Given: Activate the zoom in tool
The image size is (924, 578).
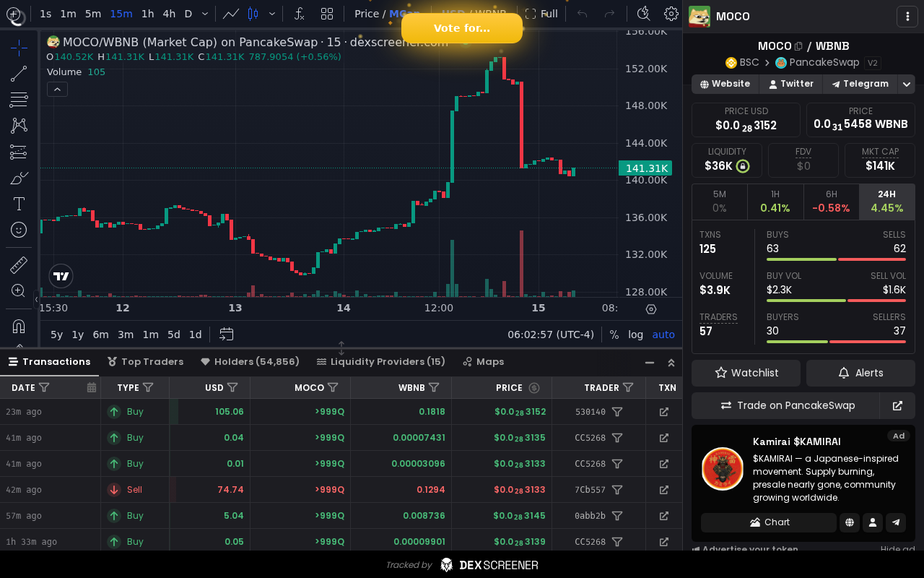Looking at the screenshot, I should tap(19, 290).
